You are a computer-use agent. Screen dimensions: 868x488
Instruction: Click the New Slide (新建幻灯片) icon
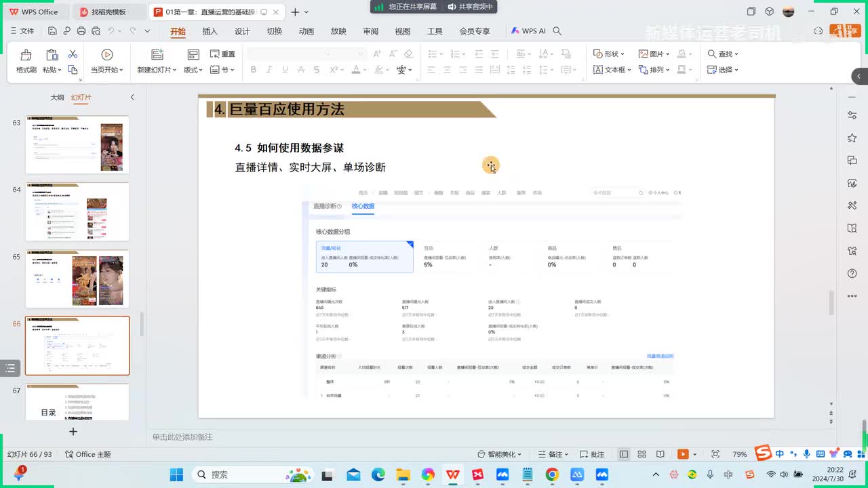pyautogui.click(x=157, y=55)
